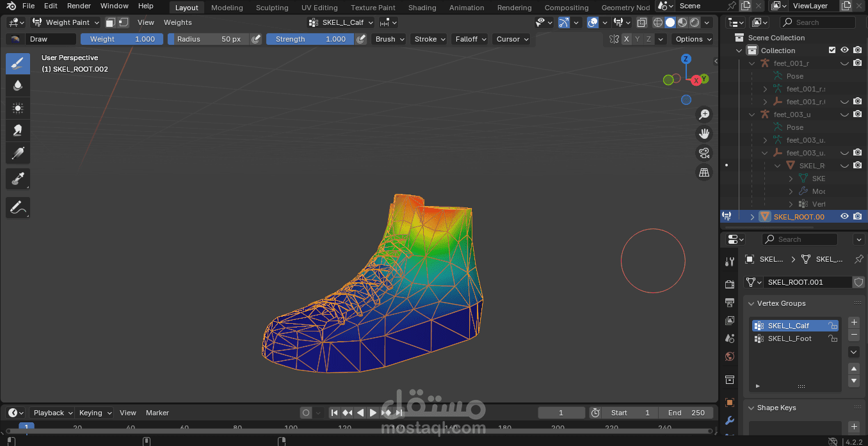Select the Average weight tool
The image size is (868, 446).
pos(18,108)
